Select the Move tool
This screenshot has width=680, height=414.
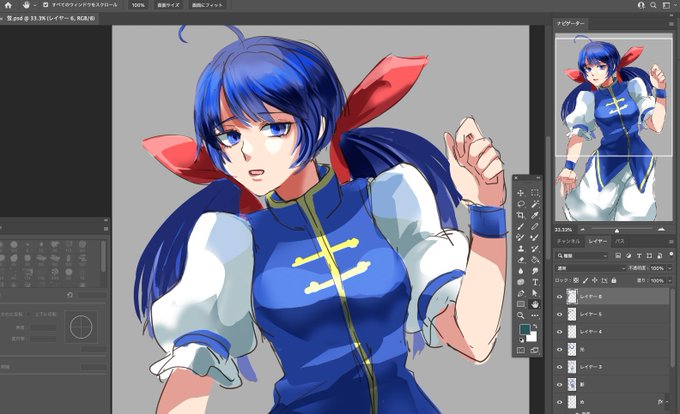[x=521, y=193]
